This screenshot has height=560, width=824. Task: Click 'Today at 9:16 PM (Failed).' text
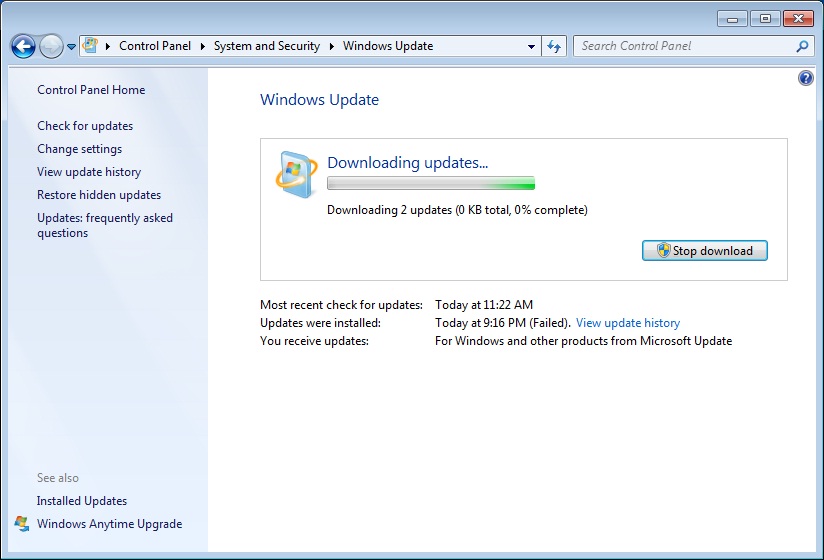pos(502,323)
